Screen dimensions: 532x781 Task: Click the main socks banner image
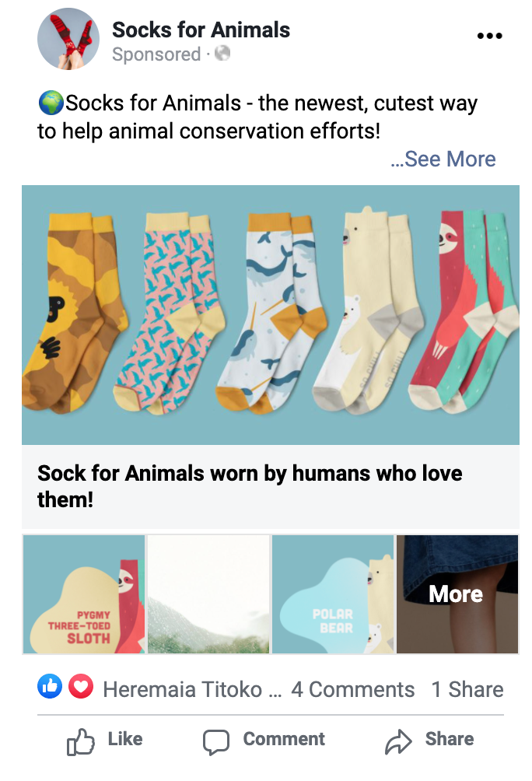coord(270,314)
